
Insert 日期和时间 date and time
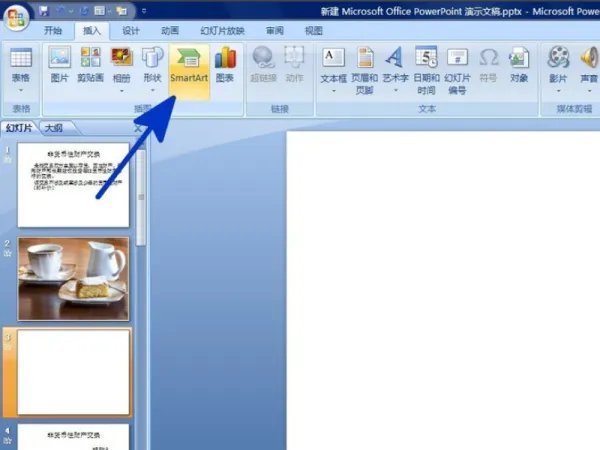[x=426, y=68]
